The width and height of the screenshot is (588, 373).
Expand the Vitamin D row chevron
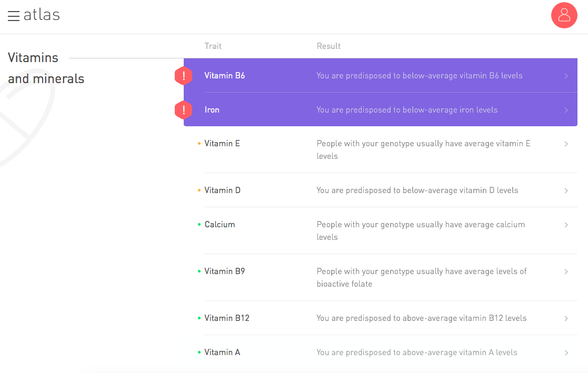[x=566, y=190]
